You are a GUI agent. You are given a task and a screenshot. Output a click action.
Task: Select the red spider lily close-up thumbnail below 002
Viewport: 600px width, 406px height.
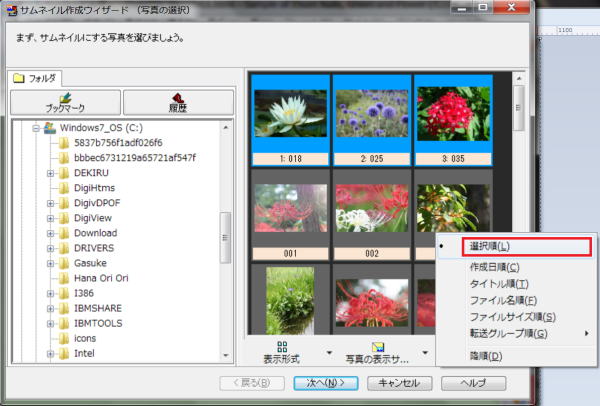372,303
